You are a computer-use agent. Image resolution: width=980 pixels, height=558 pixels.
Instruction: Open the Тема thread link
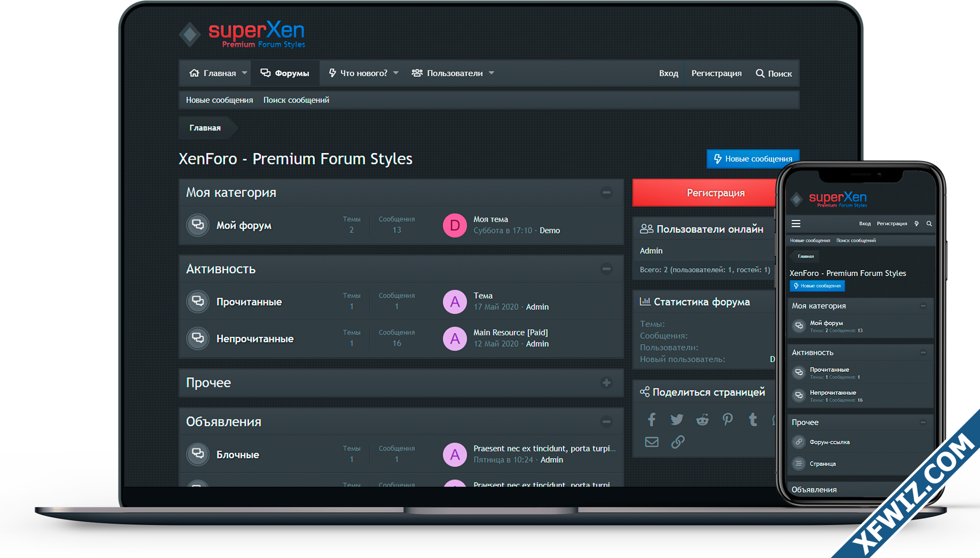tap(483, 296)
